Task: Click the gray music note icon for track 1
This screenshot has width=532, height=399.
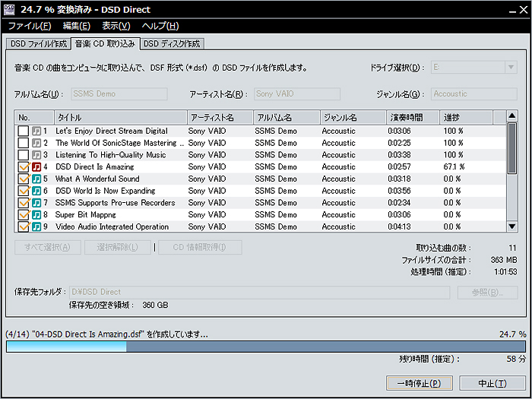Action: (36, 131)
